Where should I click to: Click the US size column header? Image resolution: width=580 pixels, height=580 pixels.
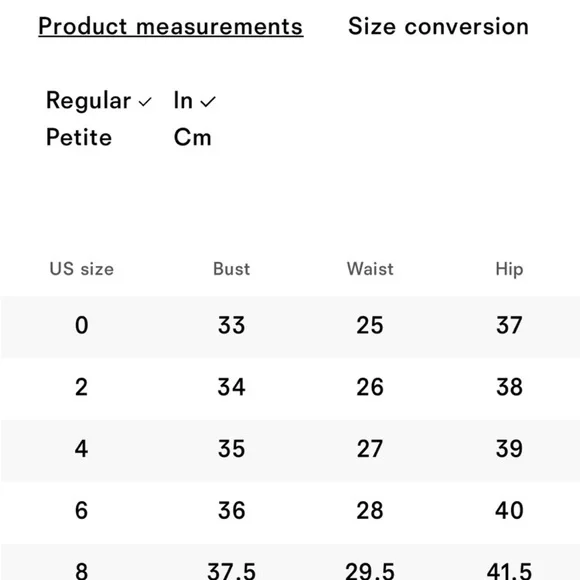point(81,269)
